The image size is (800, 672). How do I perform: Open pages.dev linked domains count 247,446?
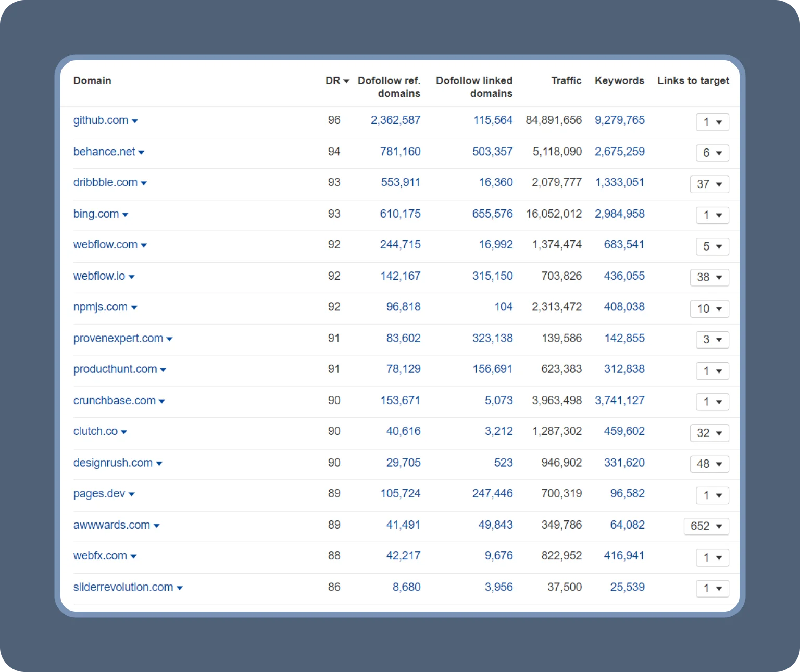point(492,493)
